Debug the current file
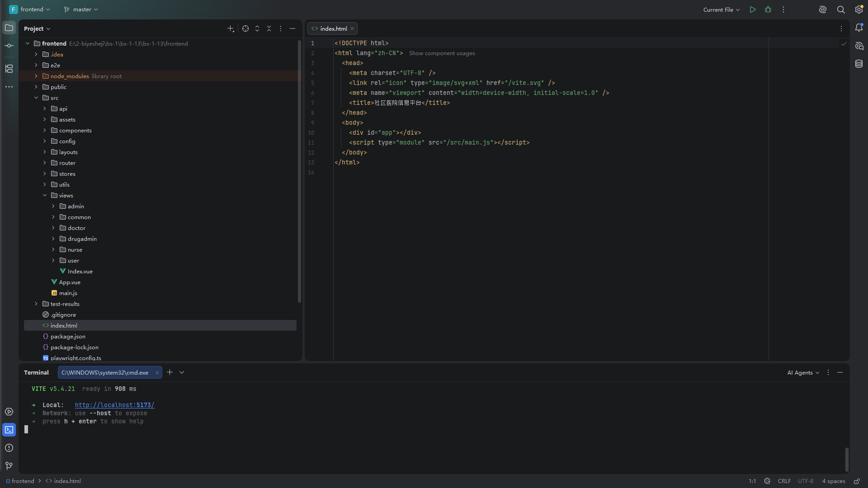 (768, 9)
